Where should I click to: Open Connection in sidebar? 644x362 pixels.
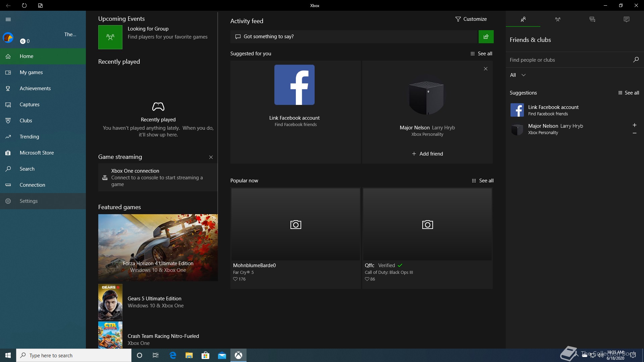tap(43, 185)
